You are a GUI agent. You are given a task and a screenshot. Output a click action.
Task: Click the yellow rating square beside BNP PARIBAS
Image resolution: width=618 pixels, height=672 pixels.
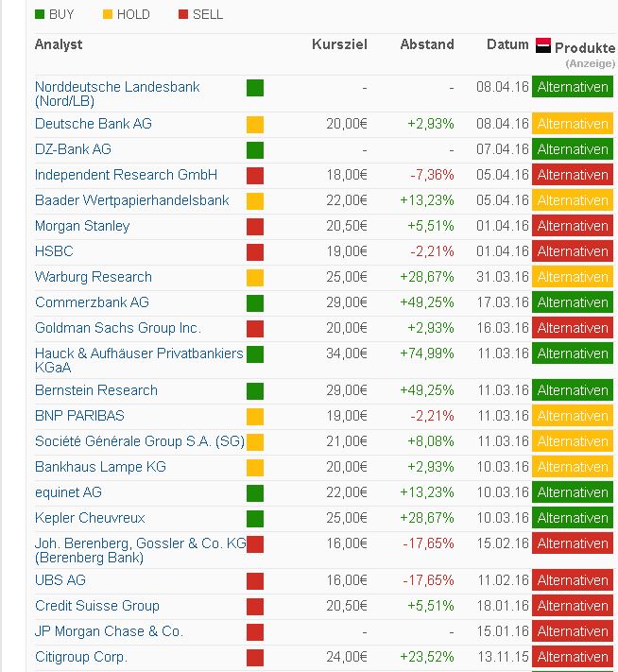coord(254,417)
